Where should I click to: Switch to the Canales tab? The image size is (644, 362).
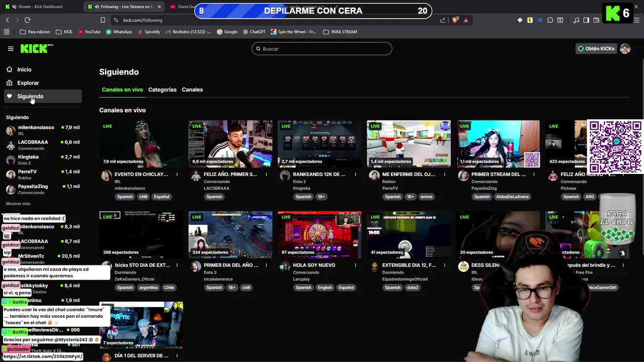(192, 89)
